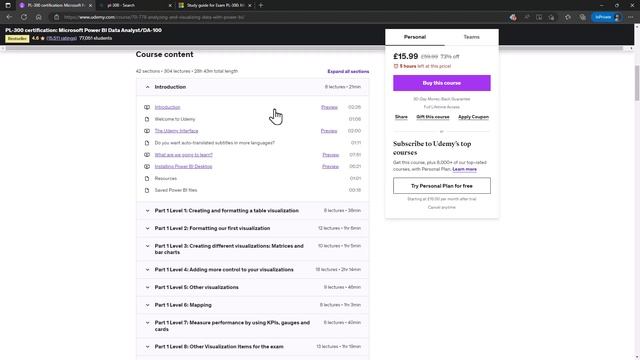Click the InPrivate profile button
Image resolution: width=640 pixels, height=360 pixels.
pyautogui.click(x=607, y=17)
